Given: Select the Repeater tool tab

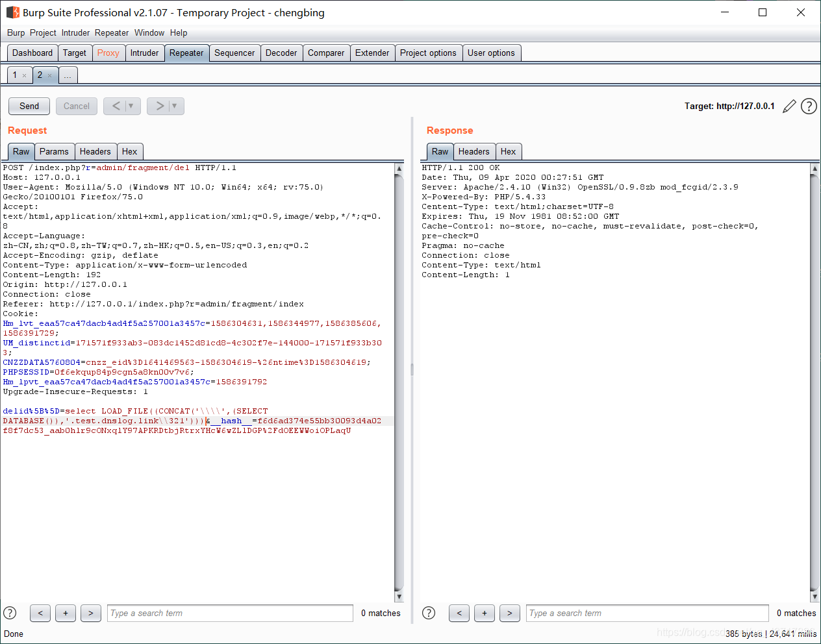Looking at the screenshot, I should (186, 53).
